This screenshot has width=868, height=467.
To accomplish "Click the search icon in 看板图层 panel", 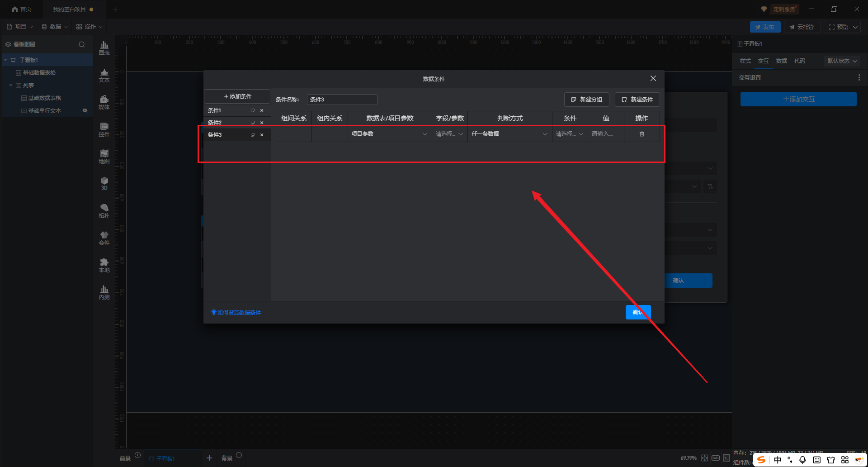I will coord(82,44).
